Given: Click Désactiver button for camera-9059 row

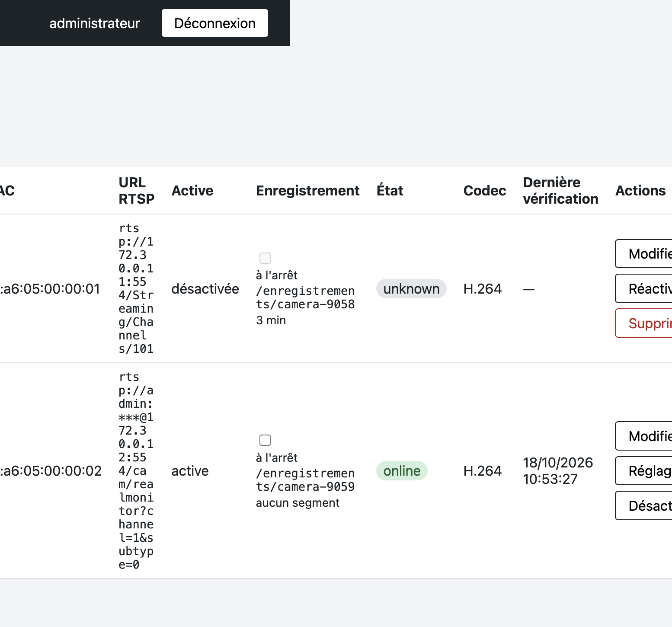Looking at the screenshot, I should 643,505.
